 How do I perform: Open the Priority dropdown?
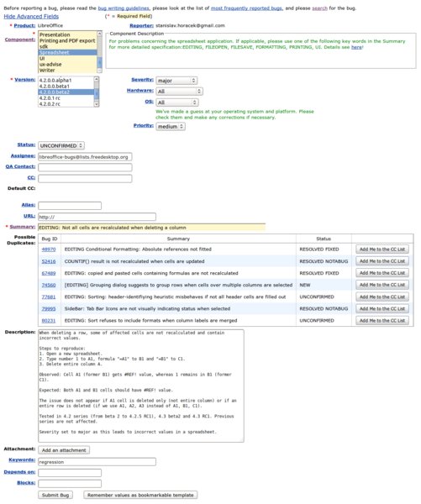pos(171,127)
